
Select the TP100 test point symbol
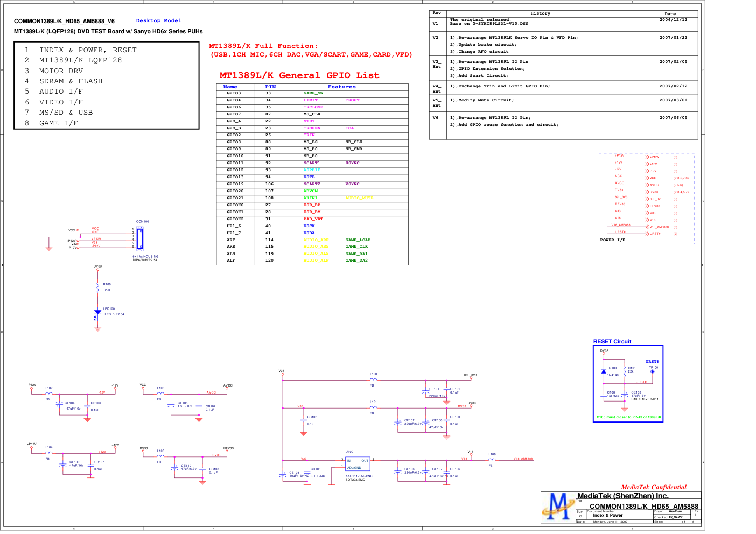(653, 371)
